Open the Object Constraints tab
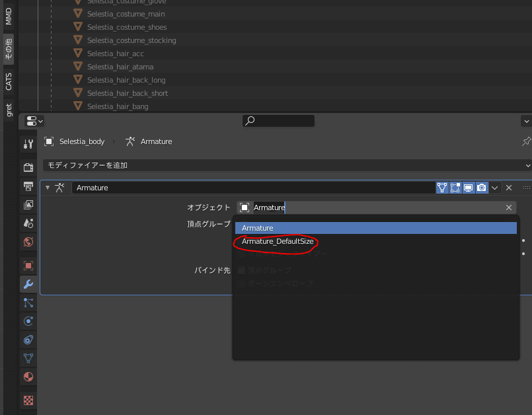 coord(28,340)
